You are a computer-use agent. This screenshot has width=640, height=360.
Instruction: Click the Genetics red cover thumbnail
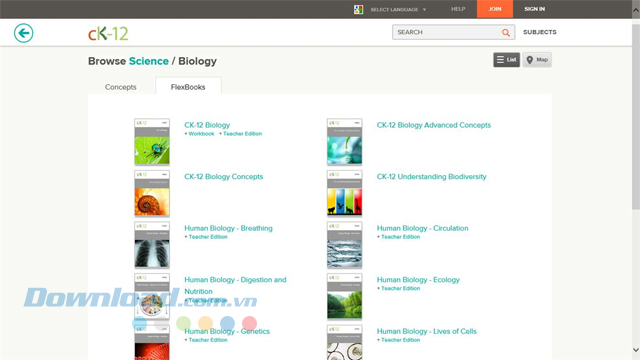(152, 342)
